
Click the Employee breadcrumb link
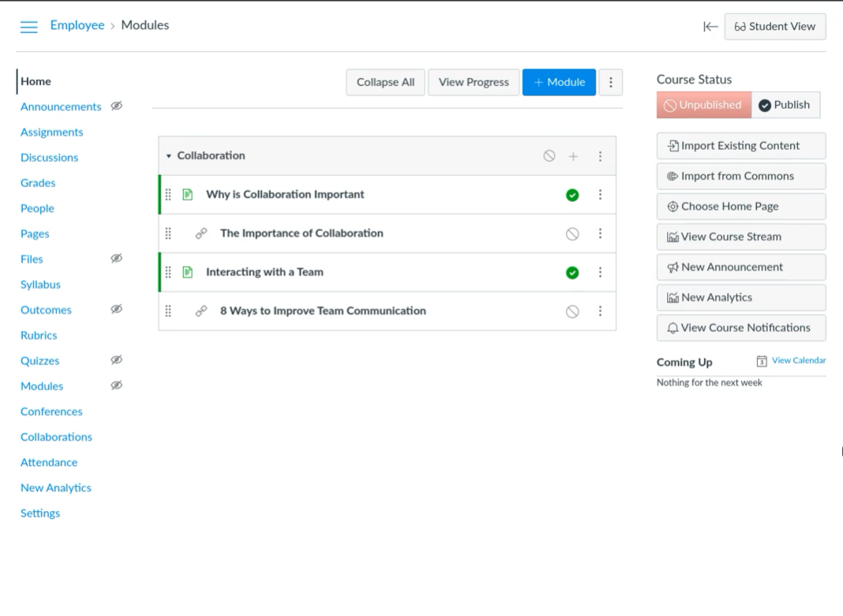point(77,25)
